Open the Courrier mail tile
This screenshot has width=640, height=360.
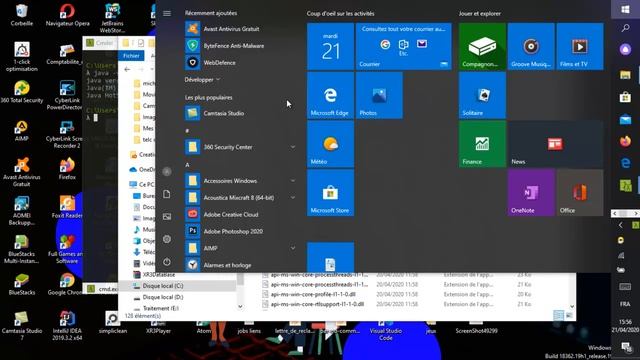tap(403, 46)
